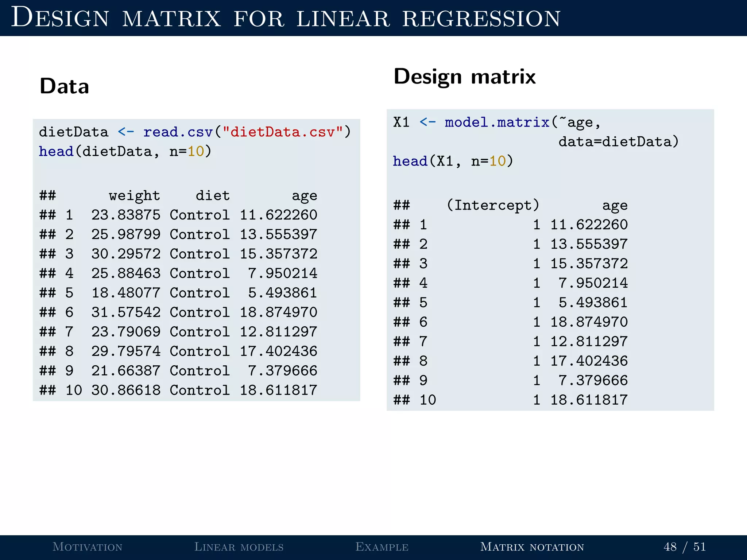
Task: Click the age header in design matrix
Action: pyautogui.click(x=615, y=206)
